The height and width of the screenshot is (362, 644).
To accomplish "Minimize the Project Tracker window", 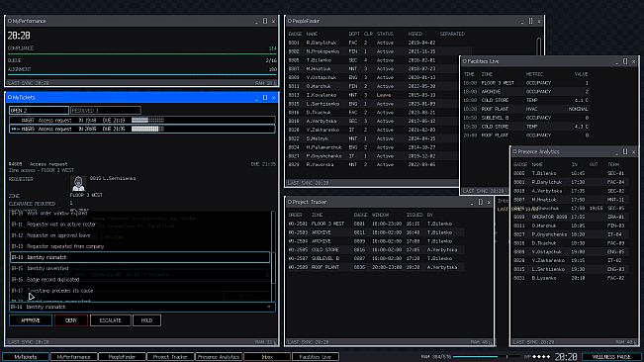I will [472, 202].
